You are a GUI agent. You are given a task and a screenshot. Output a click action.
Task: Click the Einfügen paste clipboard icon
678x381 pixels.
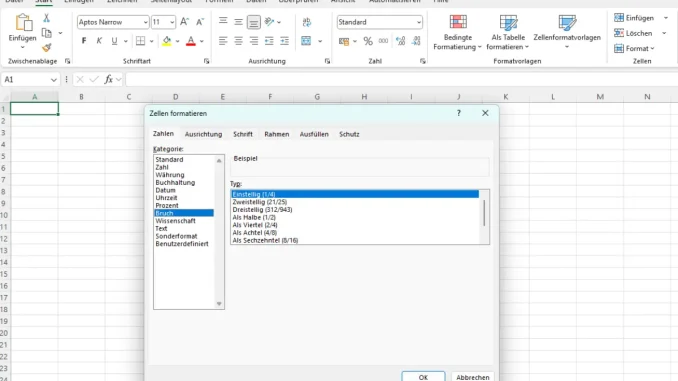(23, 22)
